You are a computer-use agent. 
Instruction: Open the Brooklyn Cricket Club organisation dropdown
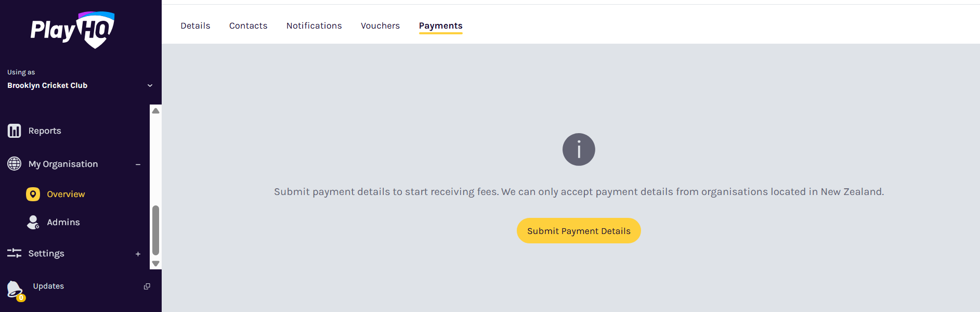(150, 86)
